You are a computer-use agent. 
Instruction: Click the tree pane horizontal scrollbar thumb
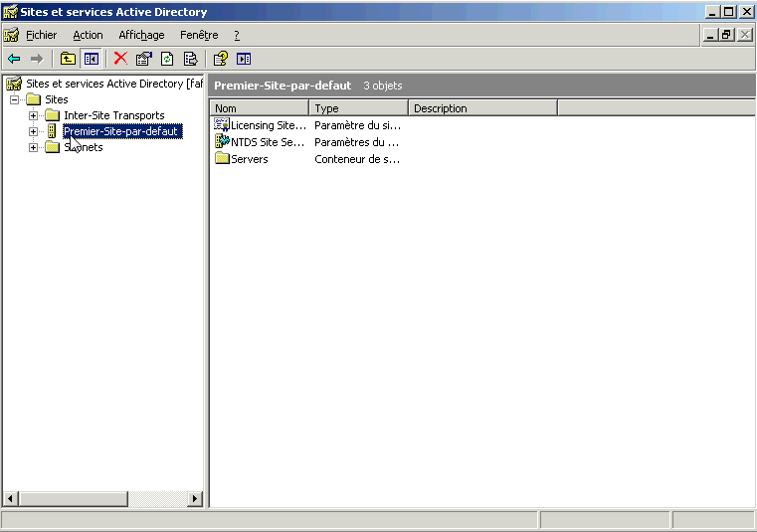74,499
